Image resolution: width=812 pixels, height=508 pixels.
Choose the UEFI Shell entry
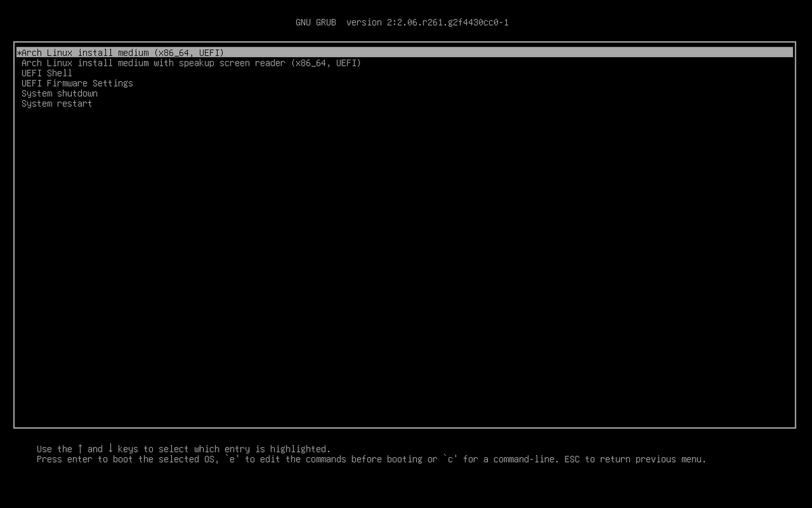click(47, 73)
